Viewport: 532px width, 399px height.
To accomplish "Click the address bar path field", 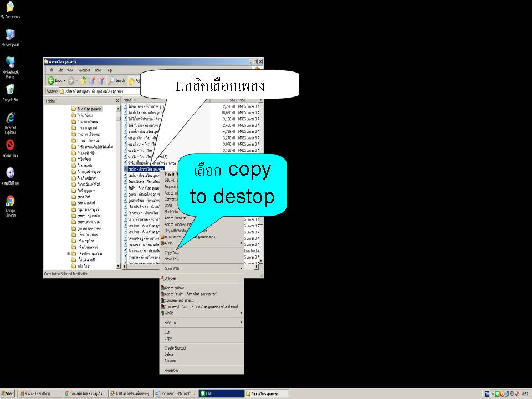I will coord(100,91).
